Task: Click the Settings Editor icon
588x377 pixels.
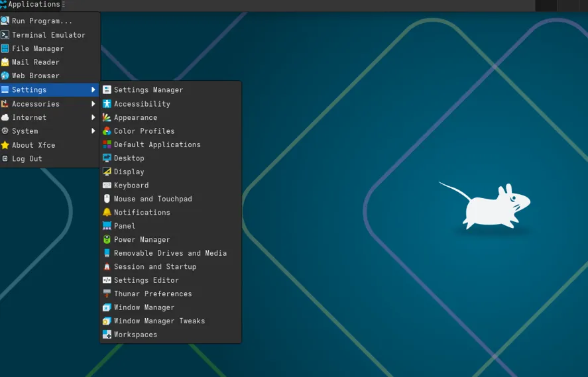Action: (107, 280)
